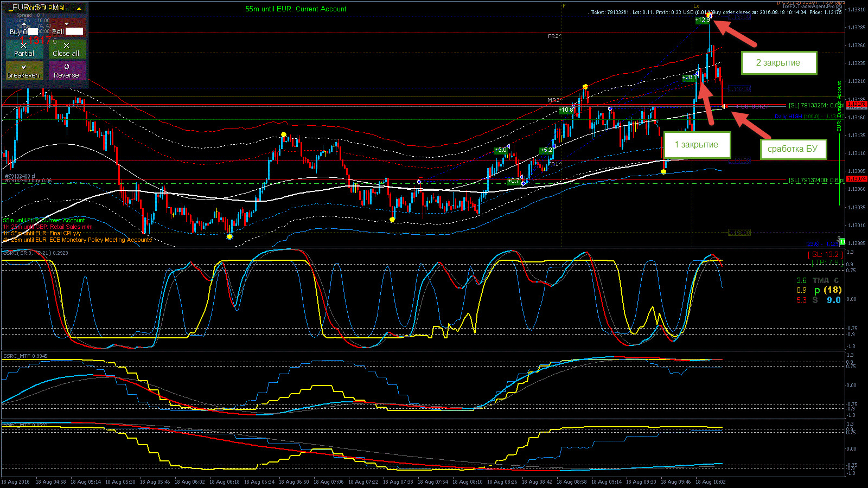
Task: Click the Close all button
Action: point(67,49)
